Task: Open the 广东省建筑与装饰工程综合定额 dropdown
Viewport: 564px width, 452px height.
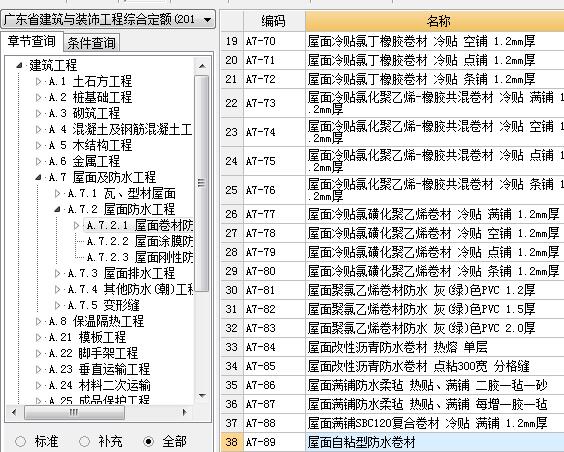Action: (x=108, y=19)
